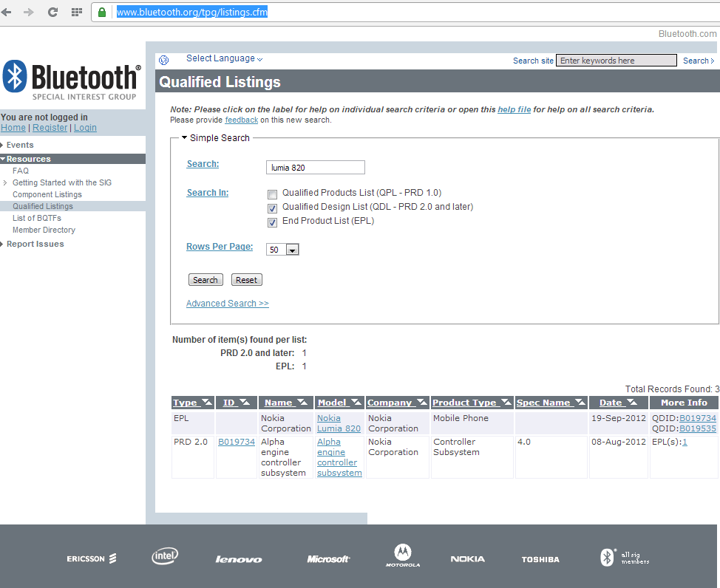Screen dimensions: 720x588
Task: Uncheck End Product List (EPL) checkbox
Action: pyautogui.click(x=272, y=222)
